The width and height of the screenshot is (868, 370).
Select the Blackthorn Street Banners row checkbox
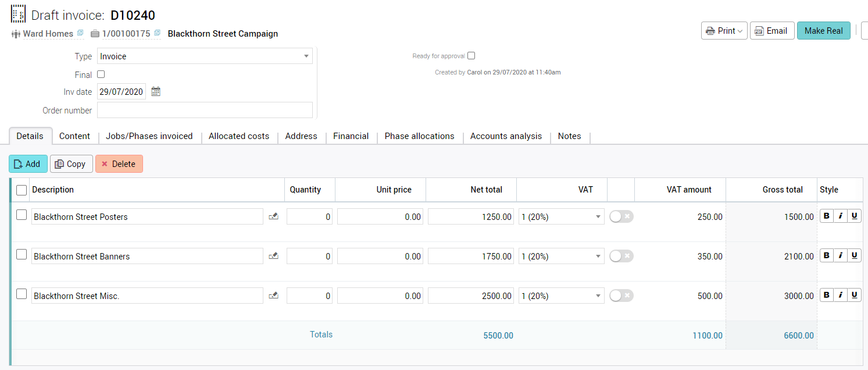[22, 254]
